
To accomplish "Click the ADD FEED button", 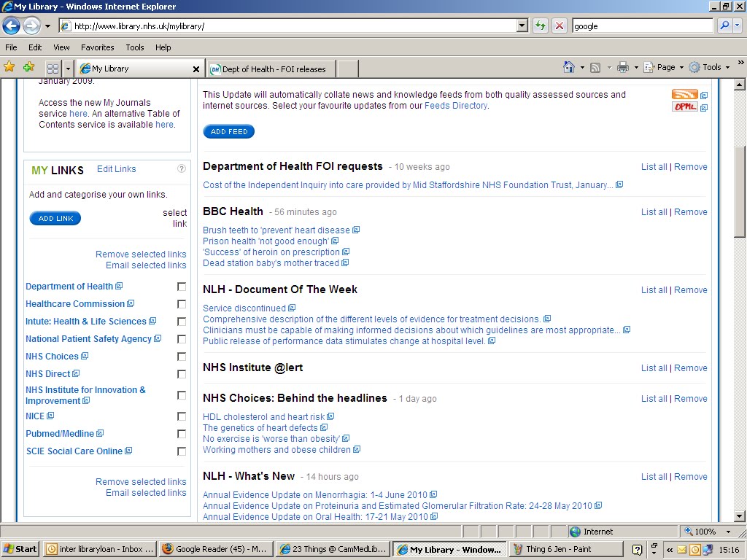I will tap(228, 131).
